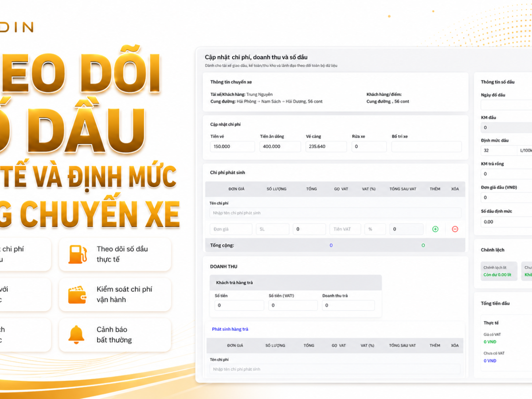The height and width of the screenshot is (399, 532).
Task: Select the 'Theo dõi số dầu thực tế' card
Action: 115,254
